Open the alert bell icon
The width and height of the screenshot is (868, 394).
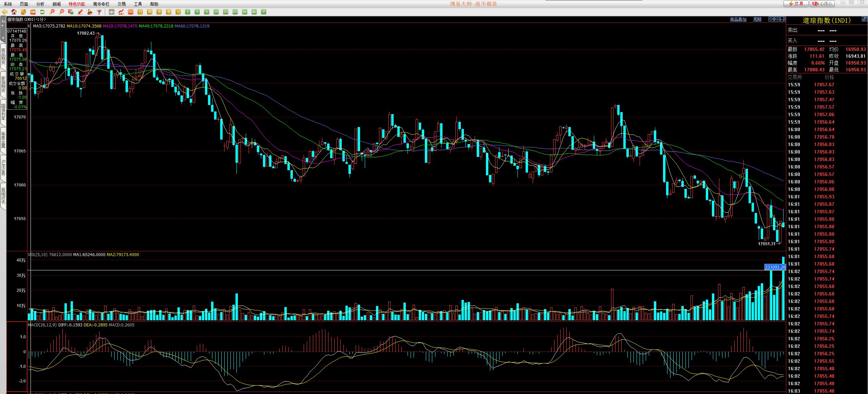tap(90, 12)
